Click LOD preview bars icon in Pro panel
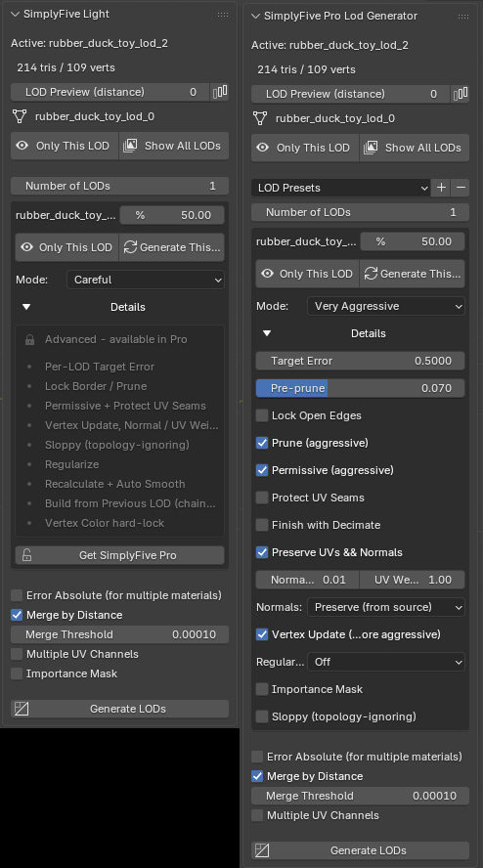483x868 pixels. [461, 94]
